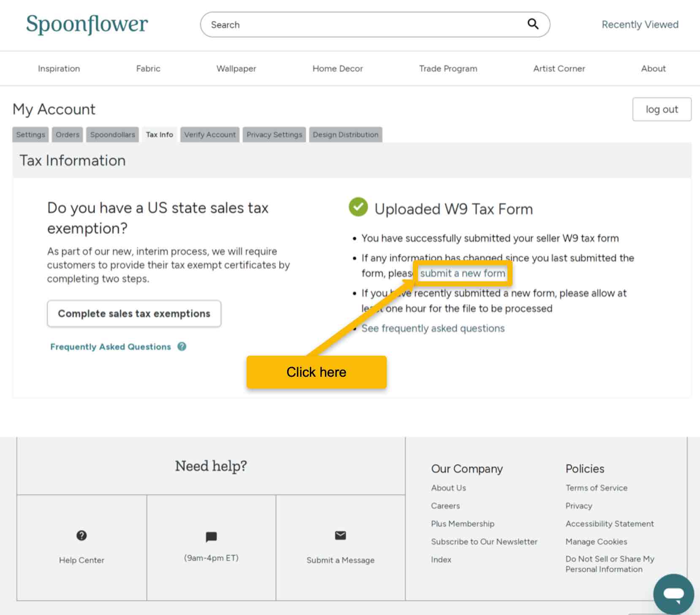The height and width of the screenshot is (615, 700).
Task: Click the Uploaded W9 Tax Form heading
Action: [x=453, y=209]
